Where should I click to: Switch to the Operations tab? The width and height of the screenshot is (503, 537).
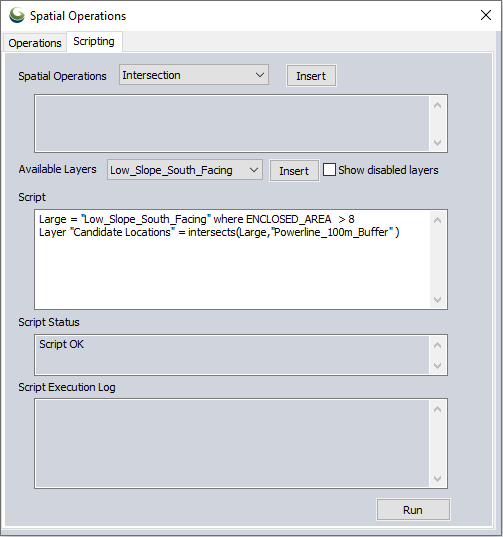[x=35, y=43]
